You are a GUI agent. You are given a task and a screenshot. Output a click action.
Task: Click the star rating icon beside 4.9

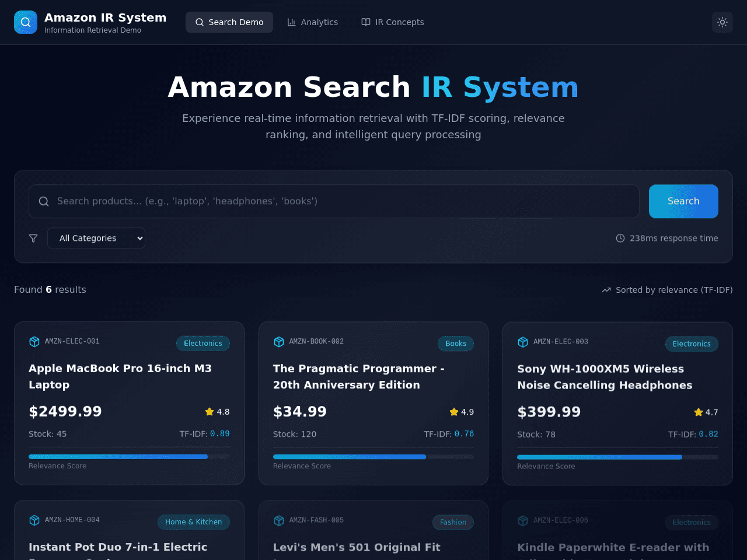click(454, 412)
